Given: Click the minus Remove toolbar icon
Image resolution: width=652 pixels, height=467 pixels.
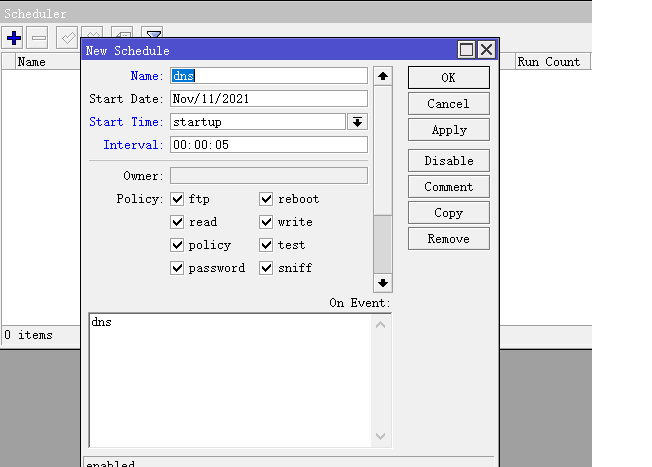Looking at the screenshot, I should tap(39, 38).
